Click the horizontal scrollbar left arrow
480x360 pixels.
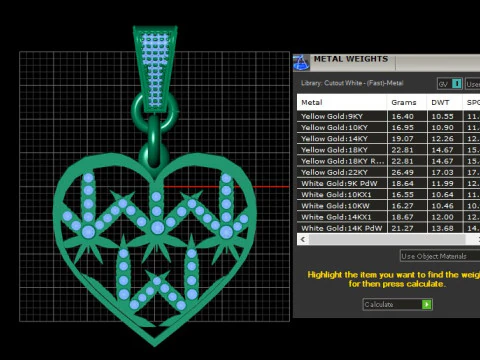[303, 239]
